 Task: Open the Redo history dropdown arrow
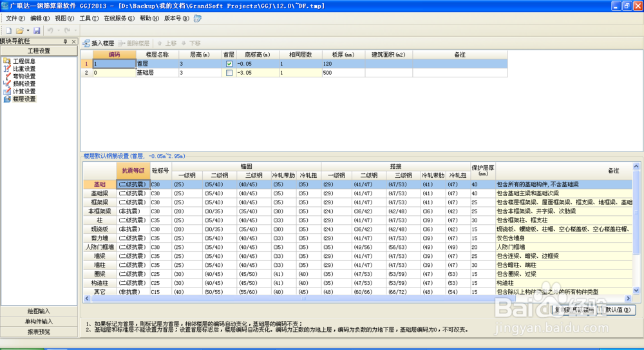(x=75, y=30)
